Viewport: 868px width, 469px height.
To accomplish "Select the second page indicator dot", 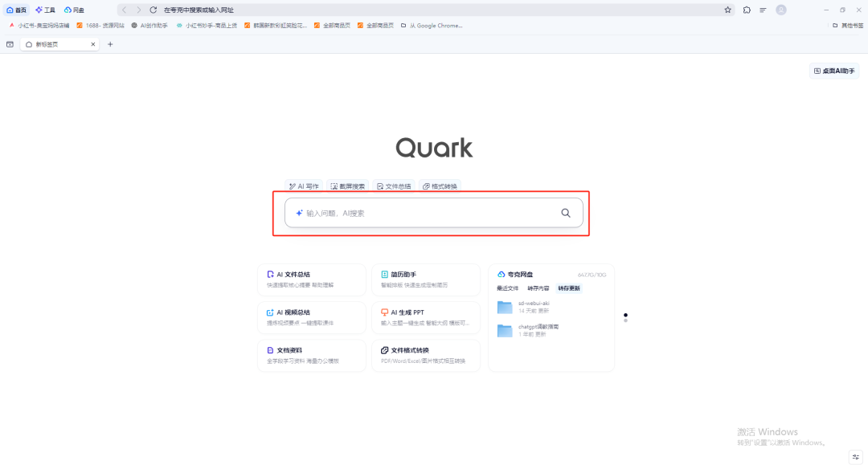I will coord(625,320).
